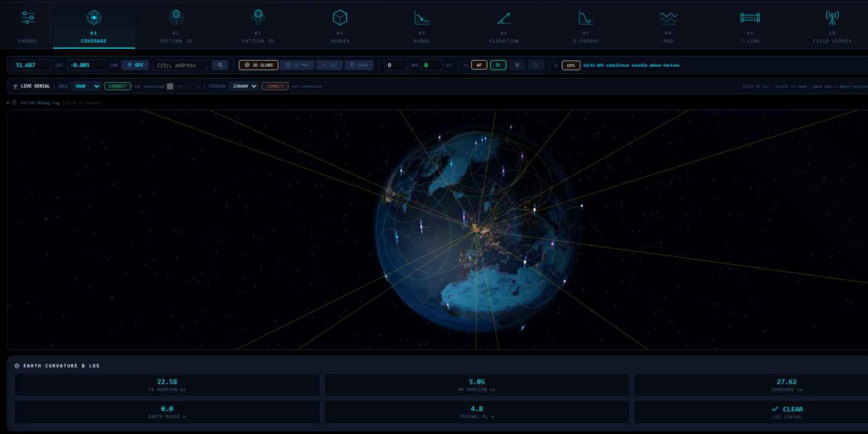
Task: Go to the Render cube tab
Action: point(340,26)
